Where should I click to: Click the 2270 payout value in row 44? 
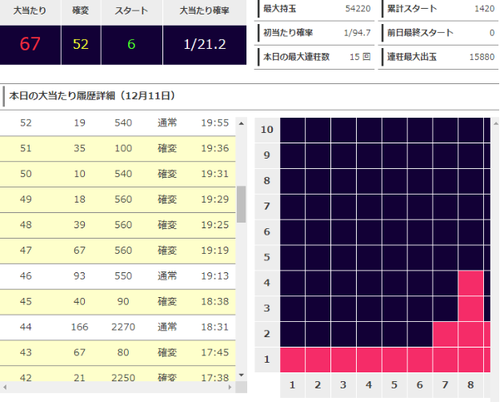[123, 327]
